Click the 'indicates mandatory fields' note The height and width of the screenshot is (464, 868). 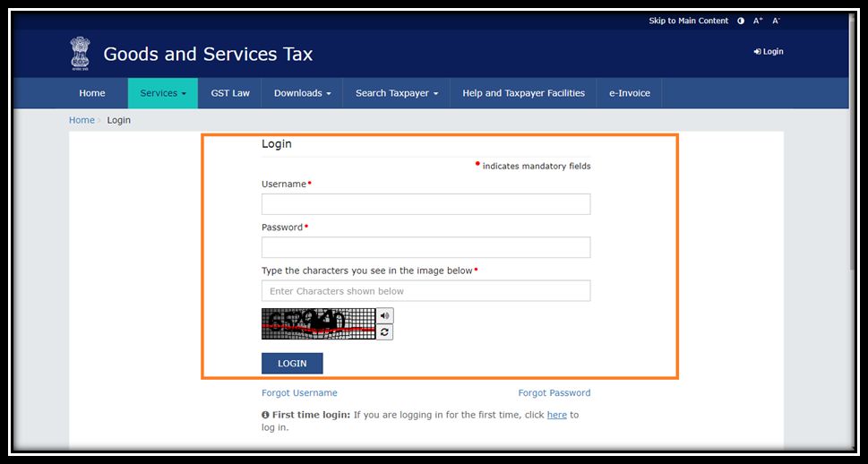[534, 166]
